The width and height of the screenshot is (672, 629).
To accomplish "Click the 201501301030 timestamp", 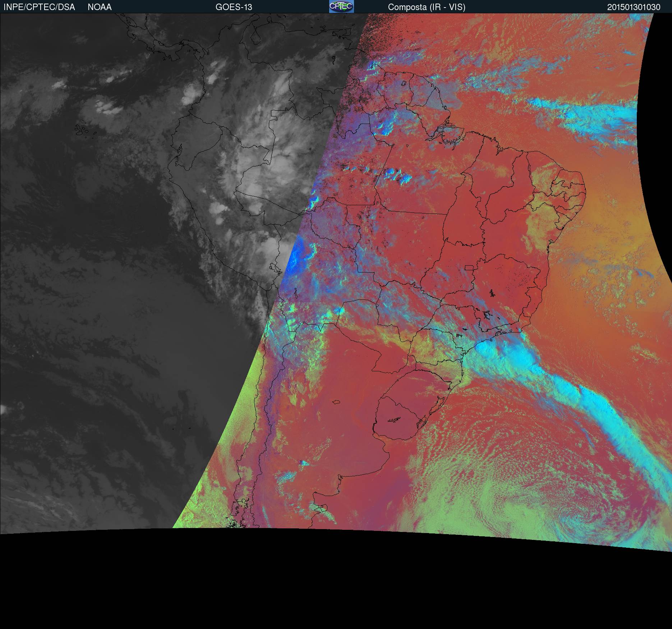I will click(x=634, y=7).
